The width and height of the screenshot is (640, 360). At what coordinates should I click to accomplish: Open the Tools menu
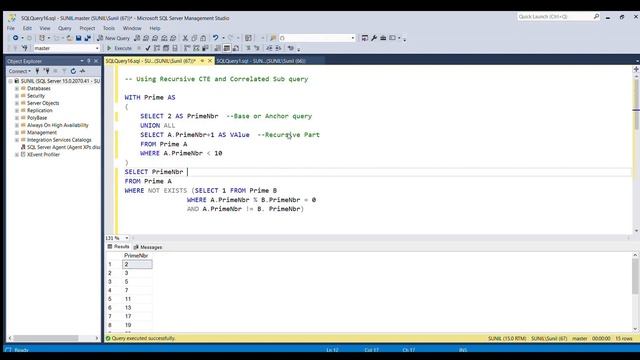[x=109, y=28]
